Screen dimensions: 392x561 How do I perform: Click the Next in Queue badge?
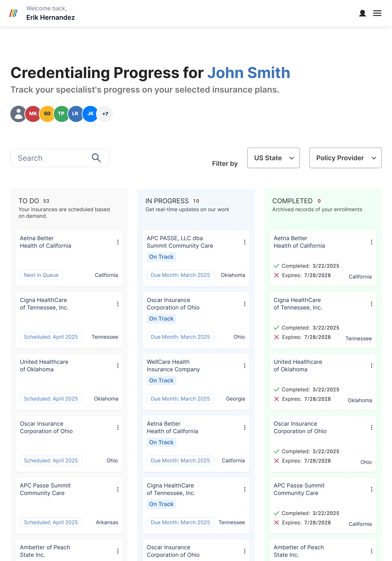[41, 275]
